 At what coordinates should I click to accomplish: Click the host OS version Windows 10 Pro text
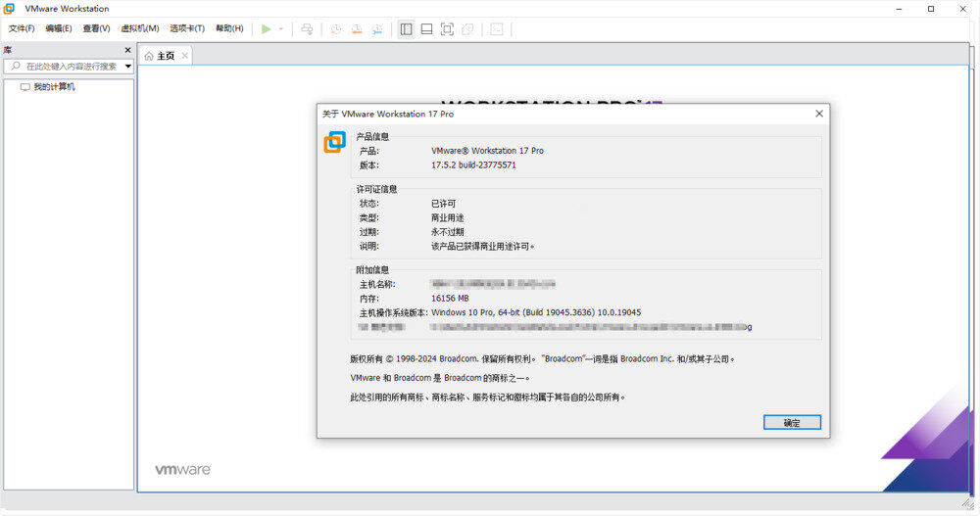coord(536,312)
